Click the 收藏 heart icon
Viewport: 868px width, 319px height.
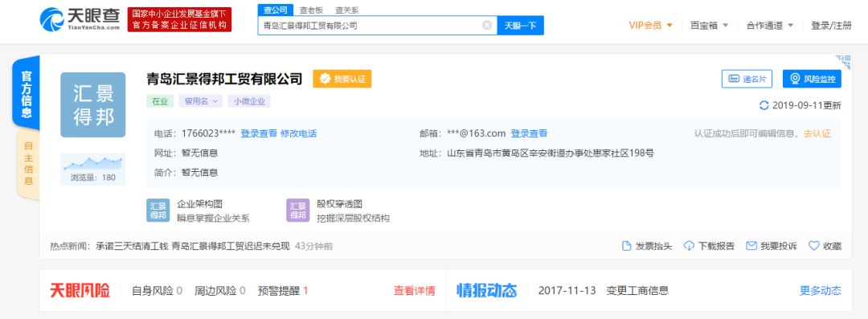point(813,246)
